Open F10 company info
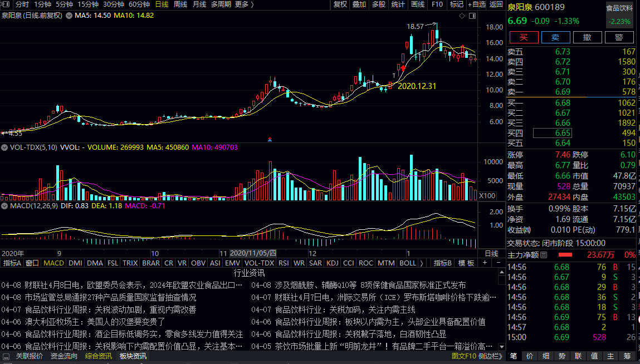 point(437,4)
